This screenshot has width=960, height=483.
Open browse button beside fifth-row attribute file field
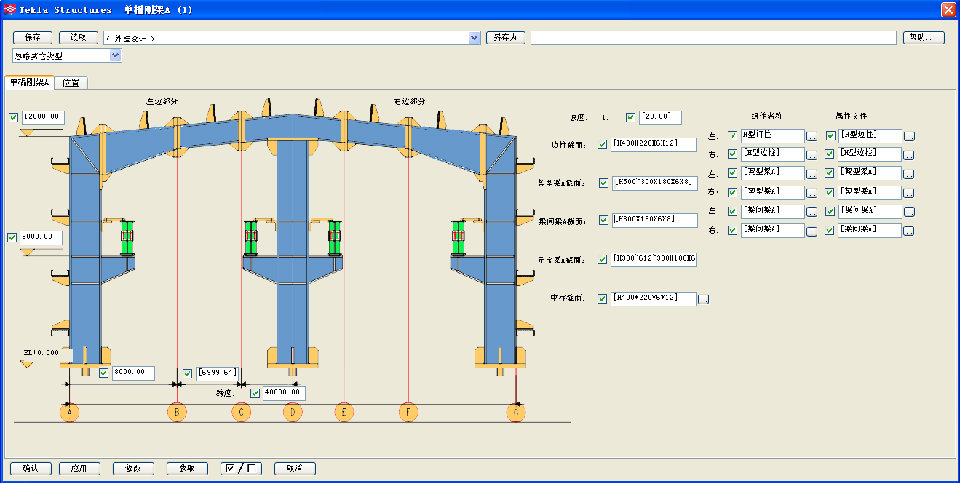(x=909, y=212)
